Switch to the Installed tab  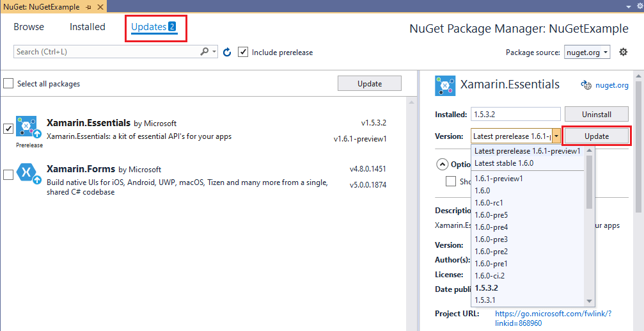pos(88,27)
